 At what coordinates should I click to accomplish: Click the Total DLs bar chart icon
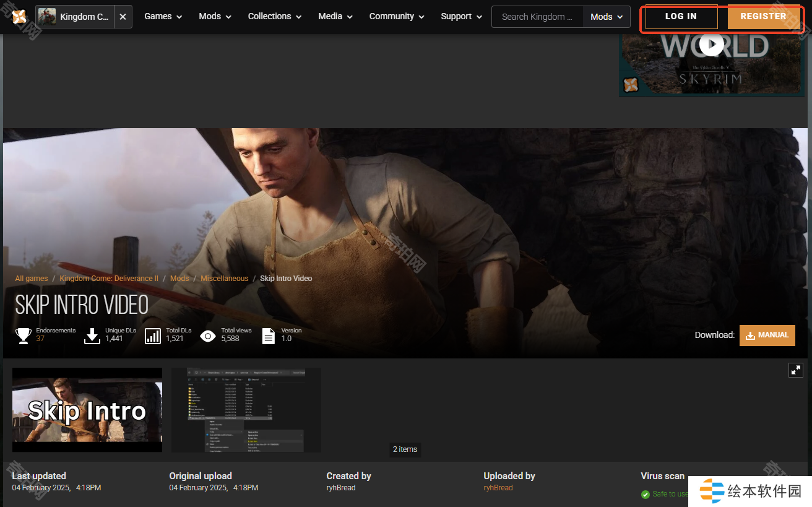pyautogui.click(x=153, y=336)
